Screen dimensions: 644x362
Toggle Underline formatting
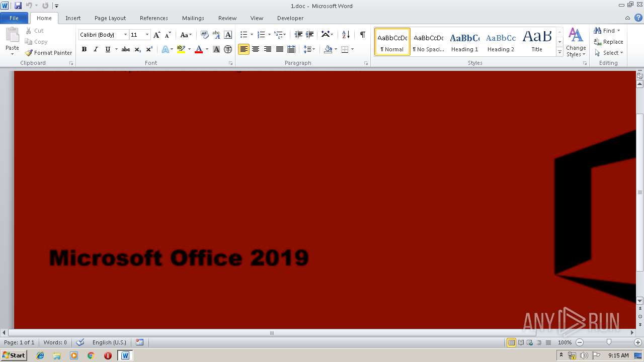pyautogui.click(x=107, y=49)
